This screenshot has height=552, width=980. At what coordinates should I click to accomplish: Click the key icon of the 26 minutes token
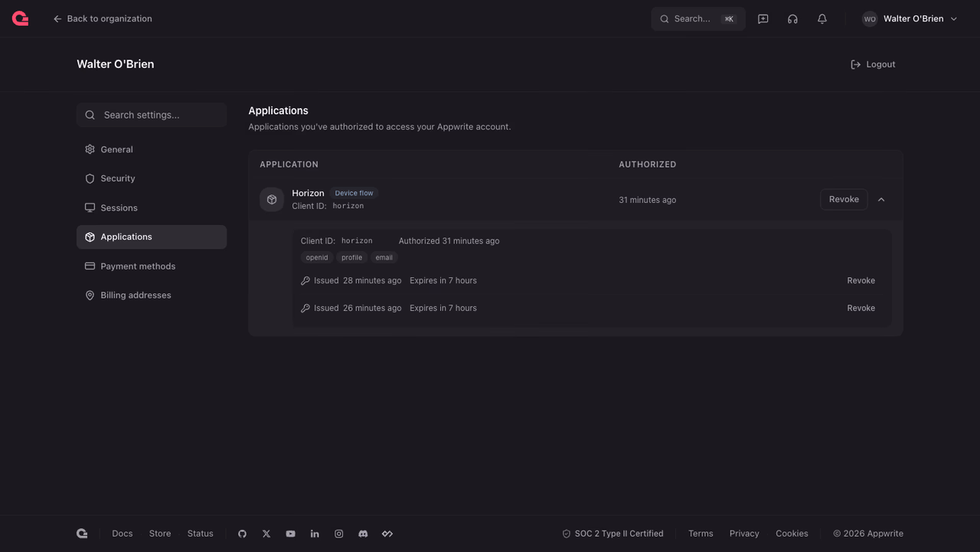305,309
